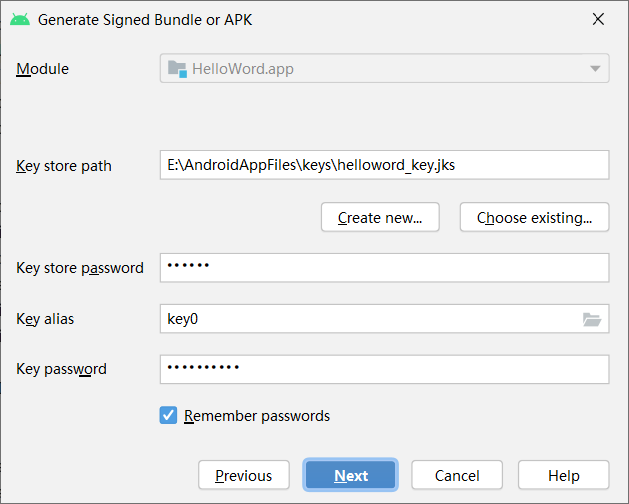Open the Module combo box showing HelloWord.app

pos(384,69)
